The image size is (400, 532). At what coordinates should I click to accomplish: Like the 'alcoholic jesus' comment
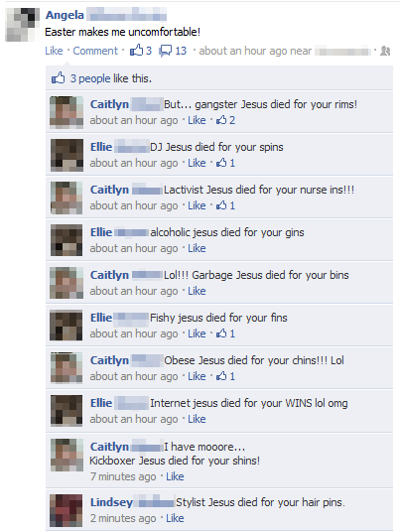197,248
